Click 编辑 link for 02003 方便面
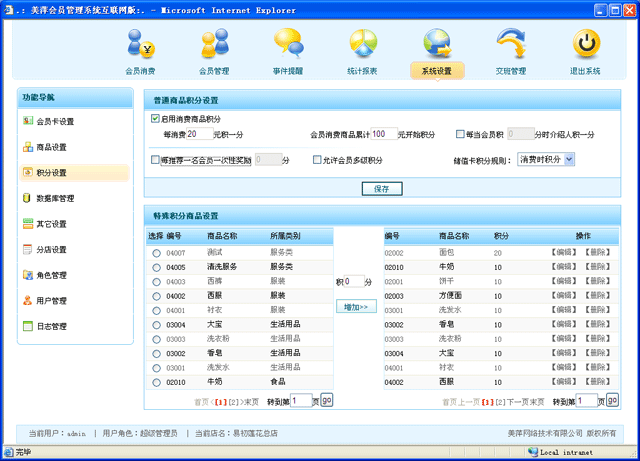 (564, 295)
